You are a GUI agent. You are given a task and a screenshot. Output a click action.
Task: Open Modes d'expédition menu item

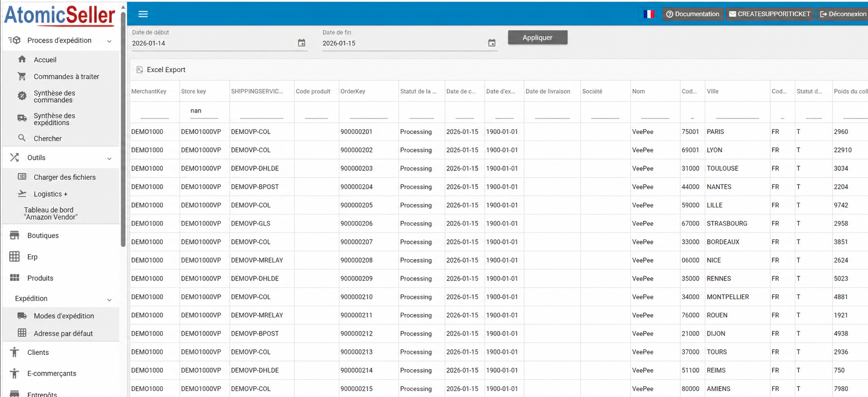[x=64, y=316]
